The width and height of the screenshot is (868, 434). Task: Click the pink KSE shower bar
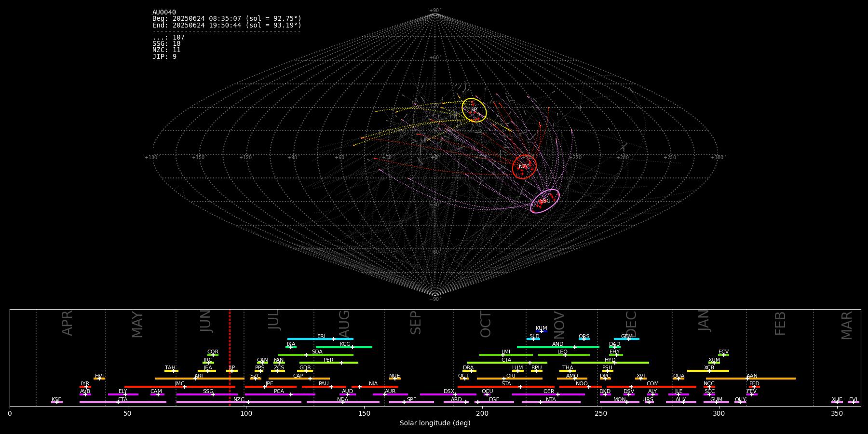click(57, 402)
